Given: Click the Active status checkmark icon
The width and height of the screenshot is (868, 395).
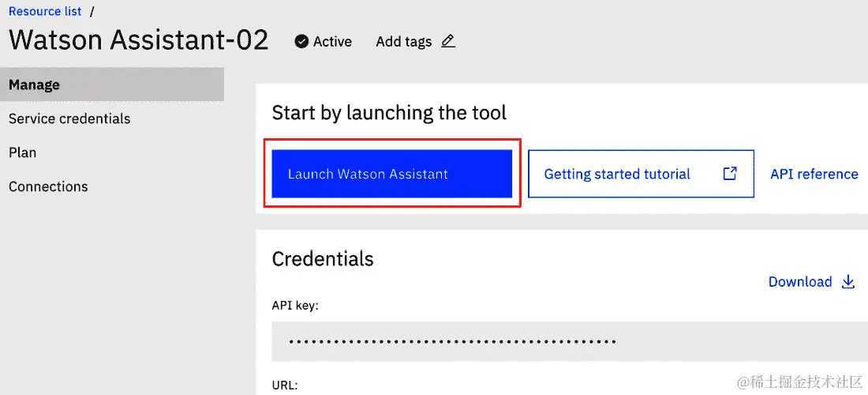Looking at the screenshot, I should [x=301, y=42].
